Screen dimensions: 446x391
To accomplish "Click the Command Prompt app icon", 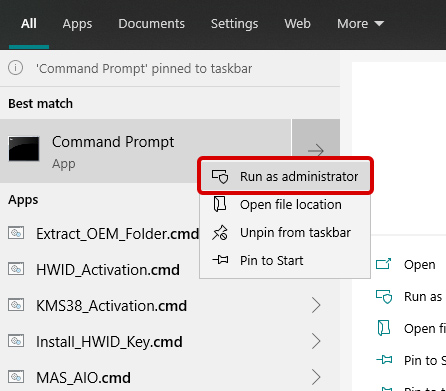I will pos(24,149).
